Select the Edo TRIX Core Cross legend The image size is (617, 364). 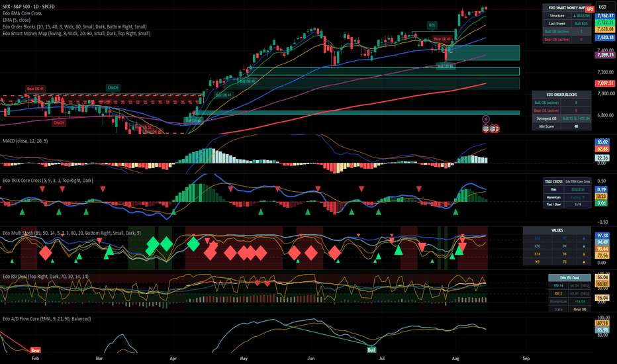pyautogui.click(x=48, y=181)
